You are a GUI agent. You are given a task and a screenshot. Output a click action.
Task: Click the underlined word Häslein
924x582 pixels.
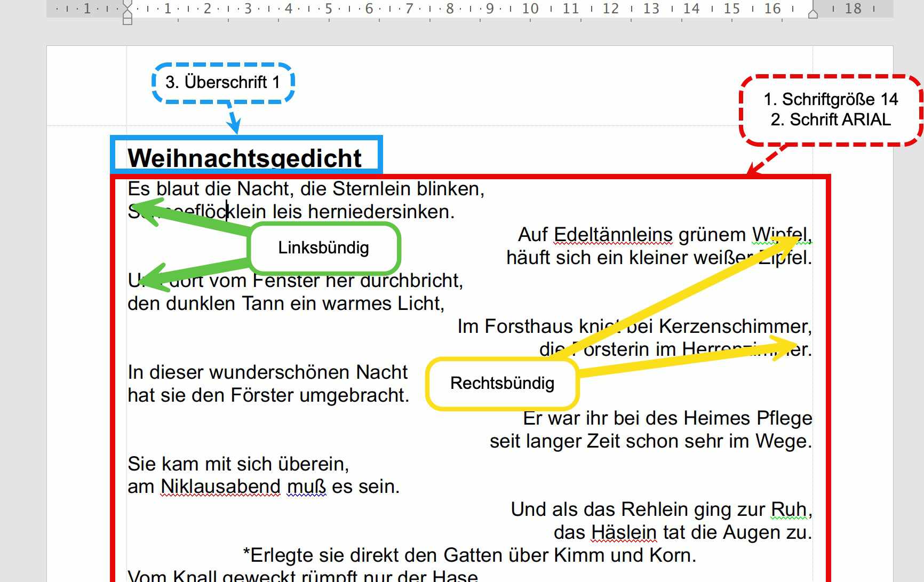[x=624, y=532]
